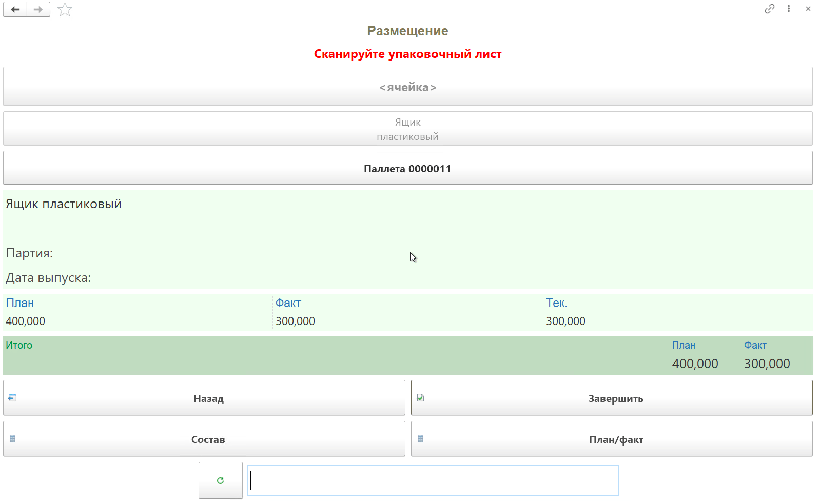
Task: Click the Тек. value 300,000
Action: (565, 321)
